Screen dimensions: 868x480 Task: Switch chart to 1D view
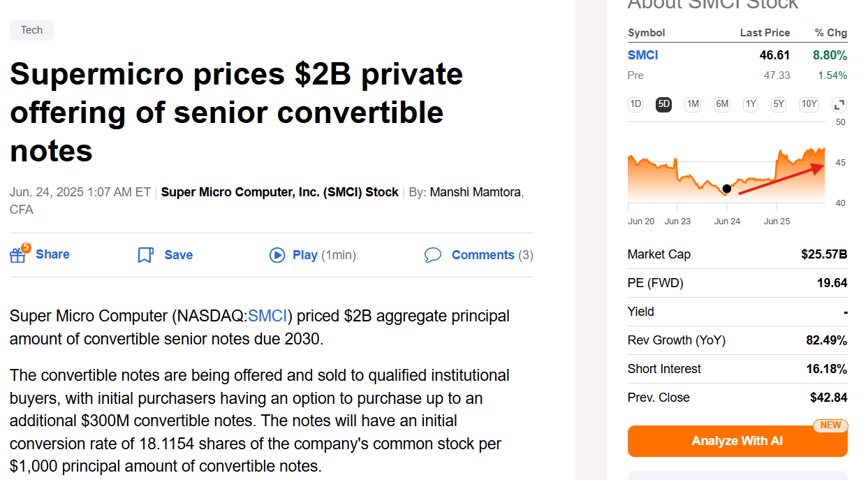pyautogui.click(x=635, y=103)
